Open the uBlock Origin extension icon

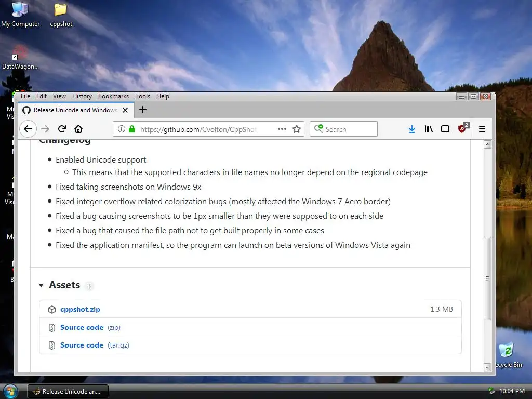pyautogui.click(x=463, y=128)
